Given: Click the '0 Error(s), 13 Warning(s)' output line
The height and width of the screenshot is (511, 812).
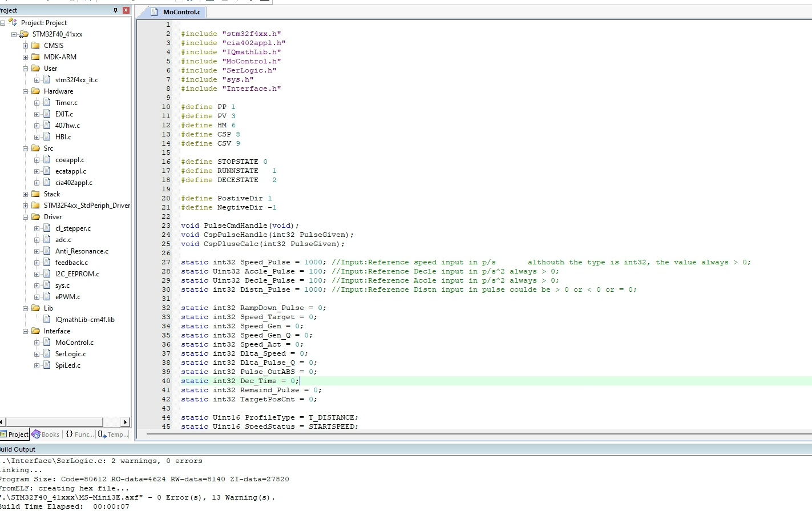Looking at the screenshot, I should pos(138,497).
